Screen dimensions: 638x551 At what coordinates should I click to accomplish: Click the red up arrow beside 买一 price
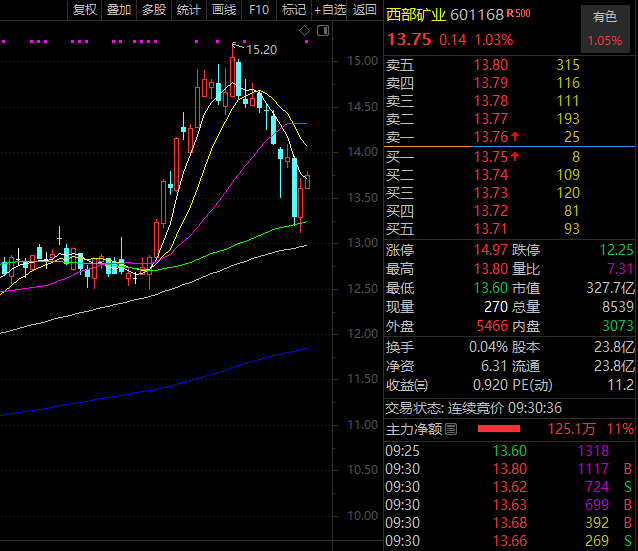[x=515, y=156]
